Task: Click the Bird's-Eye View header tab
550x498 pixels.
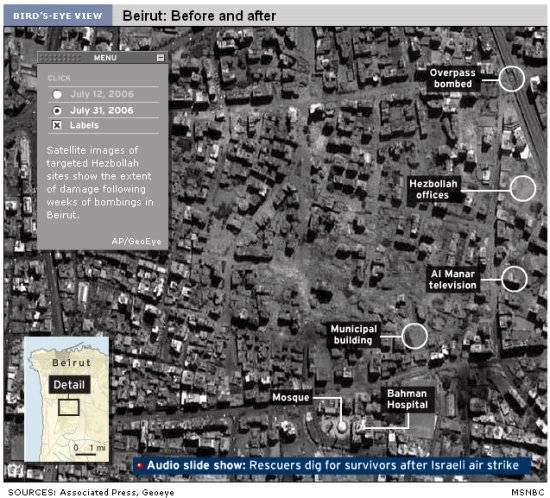Action: (x=58, y=16)
